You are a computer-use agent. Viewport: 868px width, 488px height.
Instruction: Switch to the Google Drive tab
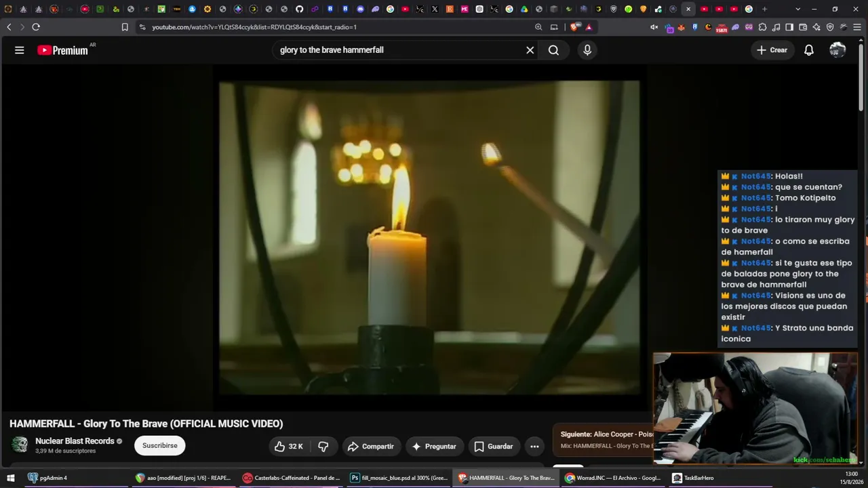(524, 9)
